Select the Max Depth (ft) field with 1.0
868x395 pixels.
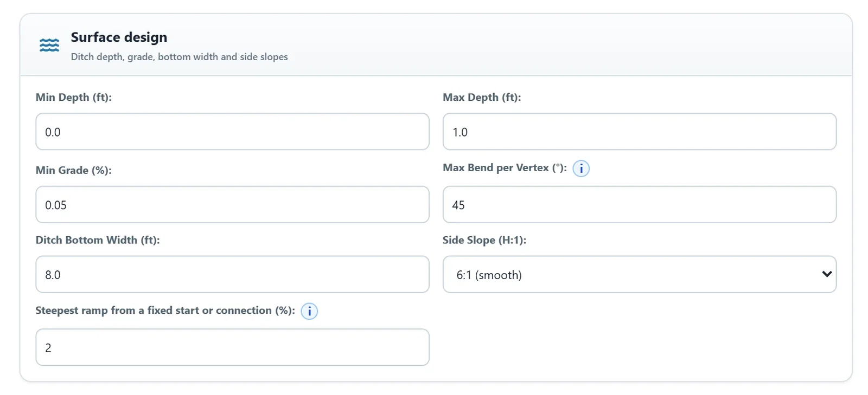pyautogui.click(x=639, y=132)
